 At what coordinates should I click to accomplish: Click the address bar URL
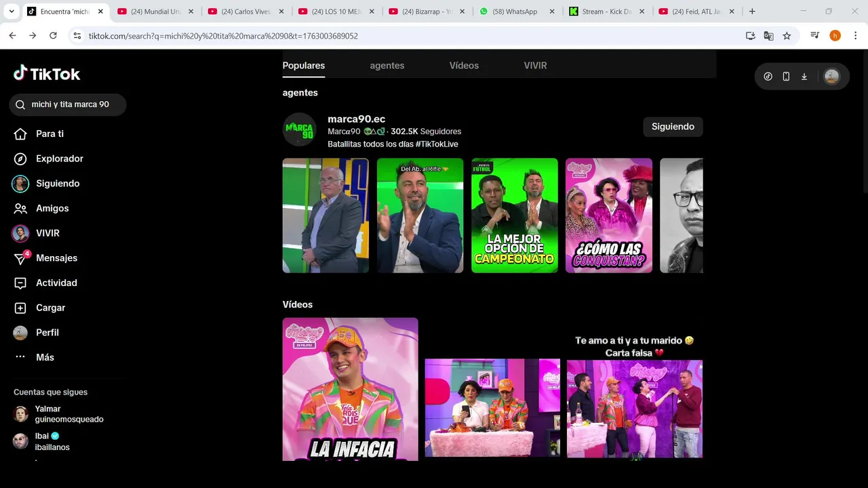point(223,36)
